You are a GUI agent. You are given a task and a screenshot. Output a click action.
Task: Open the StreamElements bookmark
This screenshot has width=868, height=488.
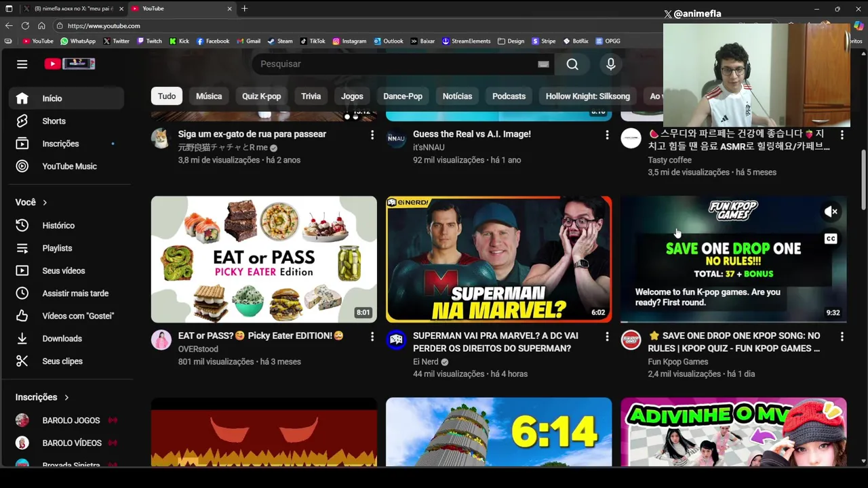(466, 41)
